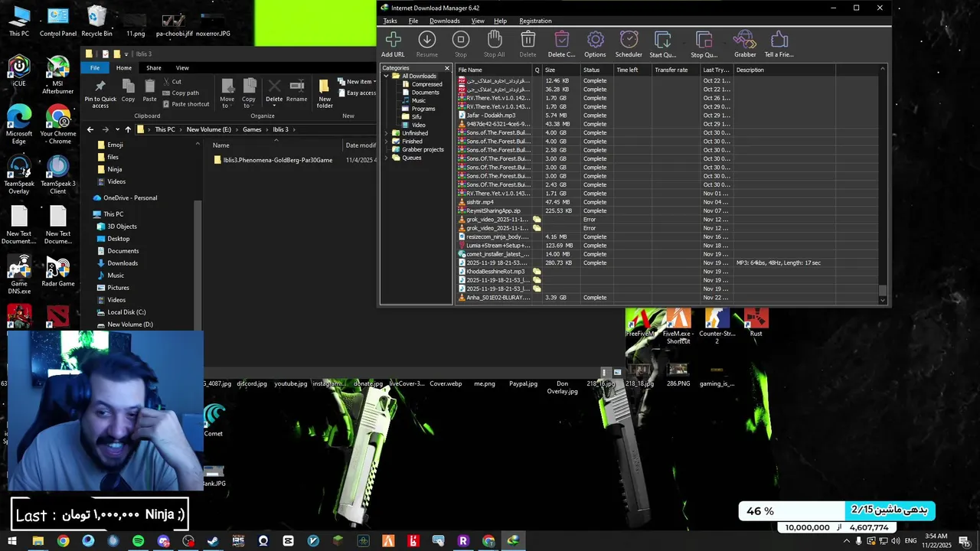
Task: Click Stop All hand icon in IDM
Action: (494, 44)
